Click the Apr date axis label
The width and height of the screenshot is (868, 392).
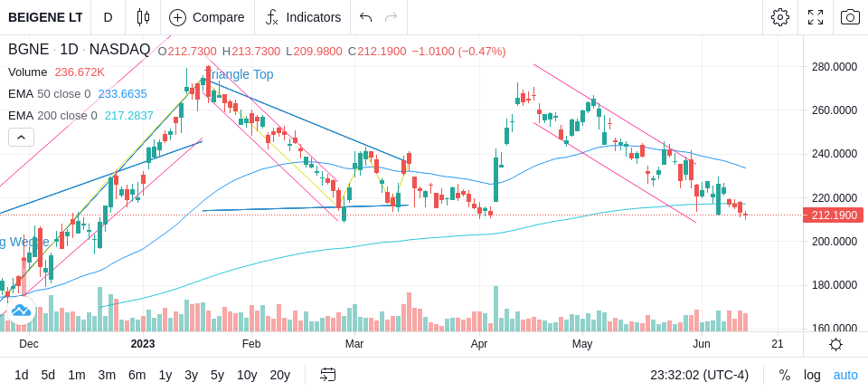pyautogui.click(x=479, y=344)
